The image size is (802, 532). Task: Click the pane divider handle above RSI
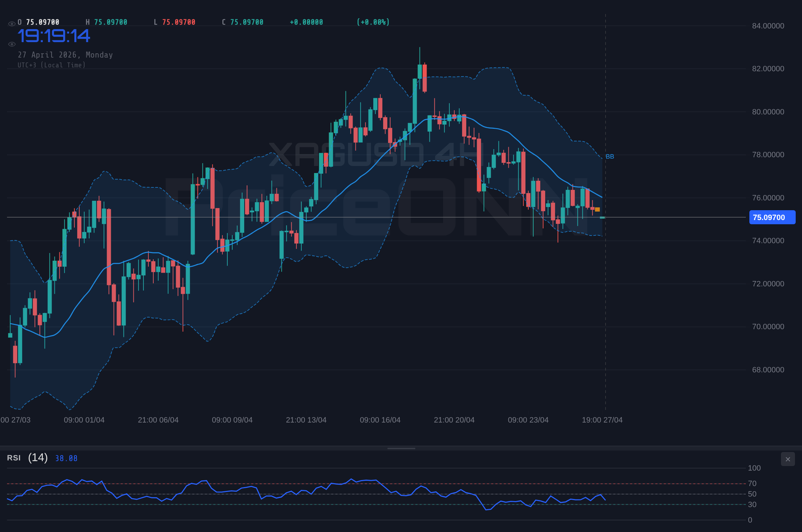401,448
